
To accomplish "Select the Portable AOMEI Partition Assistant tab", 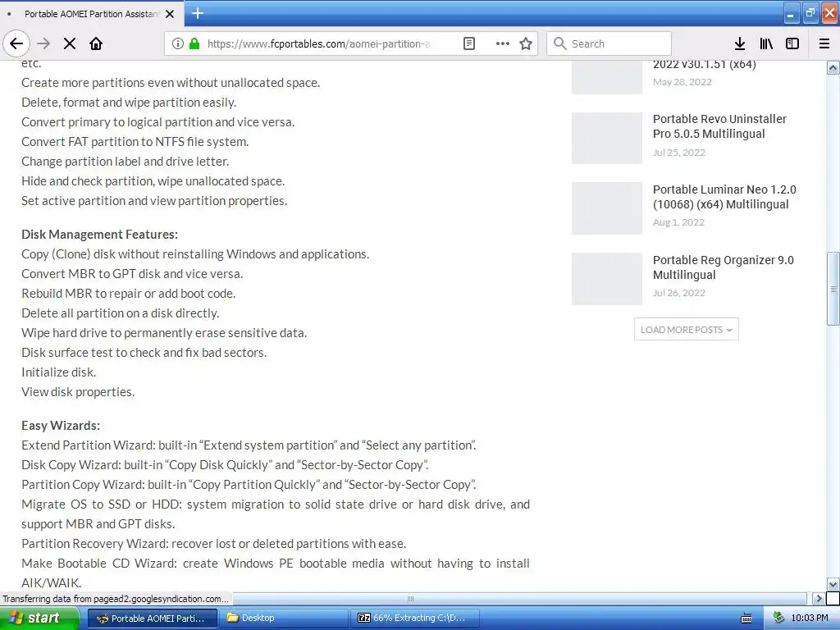I will (92, 14).
